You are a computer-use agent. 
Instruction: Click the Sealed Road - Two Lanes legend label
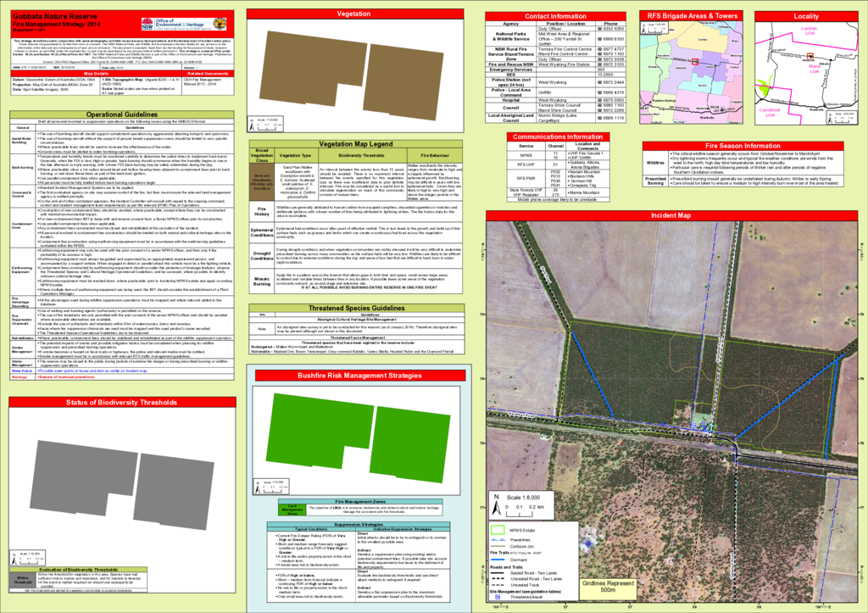pos(534,573)
